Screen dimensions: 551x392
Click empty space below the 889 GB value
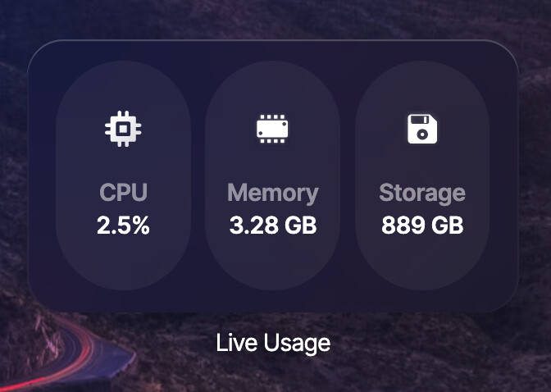click(x=422, y=262)
